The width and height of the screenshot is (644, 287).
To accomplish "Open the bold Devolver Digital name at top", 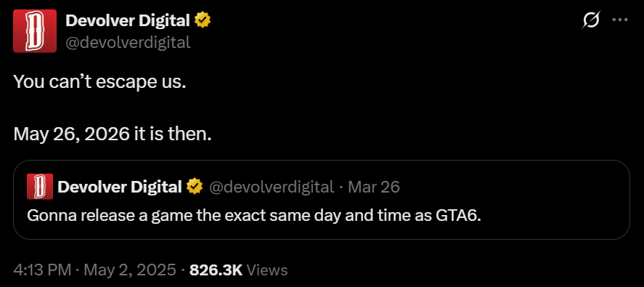I will (128, 20).
